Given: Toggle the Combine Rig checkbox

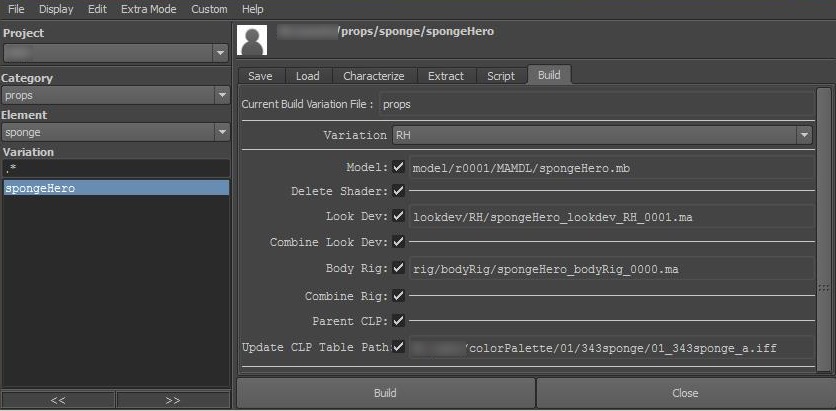Looking at the screenshot, I should (398, 295).
